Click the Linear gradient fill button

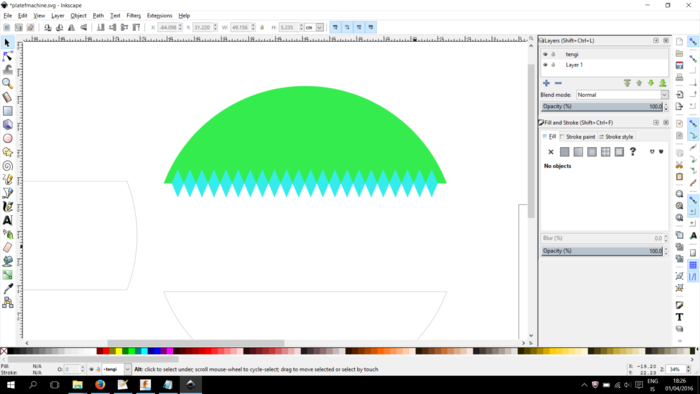tap(578, 152)
